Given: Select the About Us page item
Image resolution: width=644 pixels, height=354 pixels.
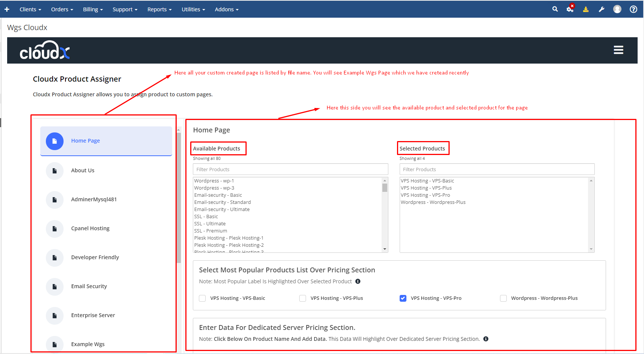Looking at the screenshot, I should (83, 170).
